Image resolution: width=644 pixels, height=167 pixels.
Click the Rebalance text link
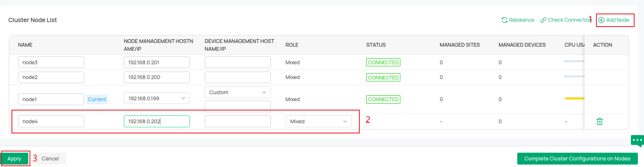[521, 20]
